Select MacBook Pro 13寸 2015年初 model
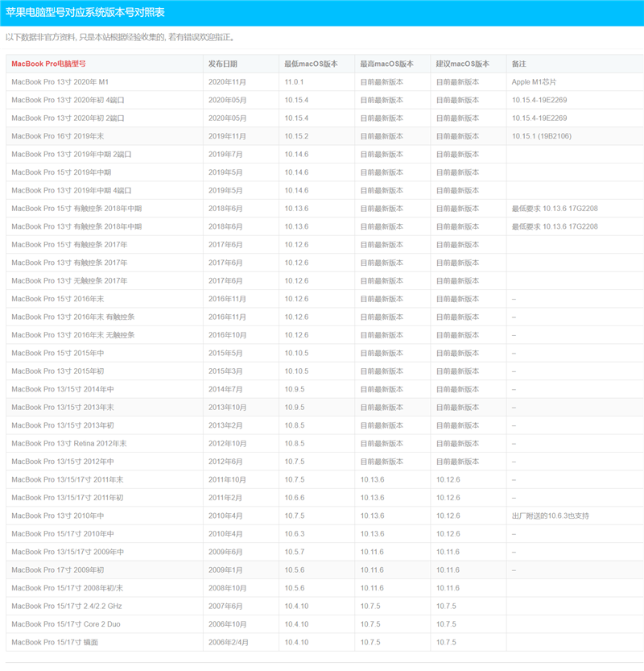 [x=58, y=371]
